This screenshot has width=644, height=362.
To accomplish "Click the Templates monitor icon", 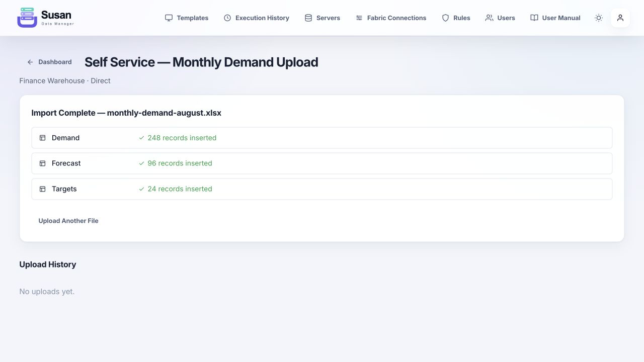I will [x=169, y=18].
